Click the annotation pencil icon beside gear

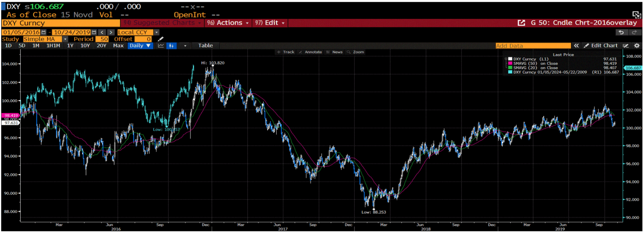pos(626,46)
